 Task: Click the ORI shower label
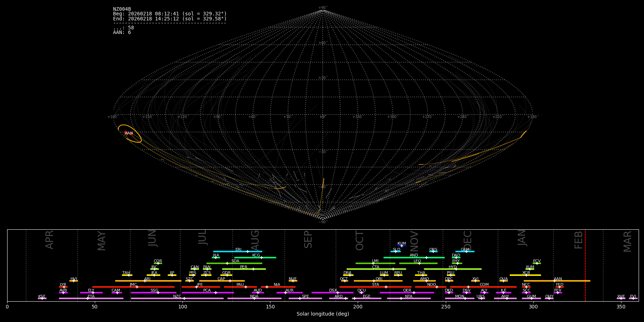[379, 279]
